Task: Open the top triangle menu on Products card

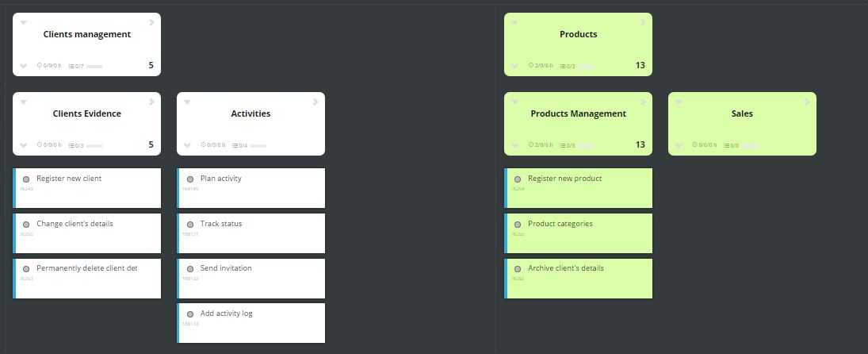Action: [x=514, y=23]
